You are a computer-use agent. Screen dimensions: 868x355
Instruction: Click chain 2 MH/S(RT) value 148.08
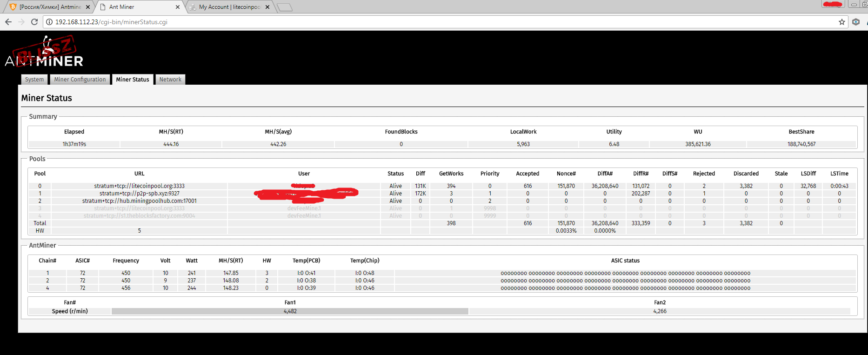[x=231, y=281]
